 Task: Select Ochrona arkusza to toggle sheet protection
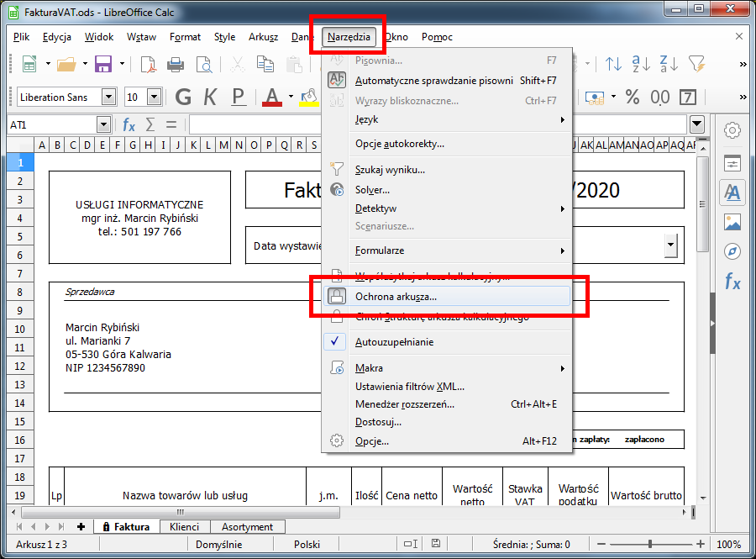(x=396, y=297)
